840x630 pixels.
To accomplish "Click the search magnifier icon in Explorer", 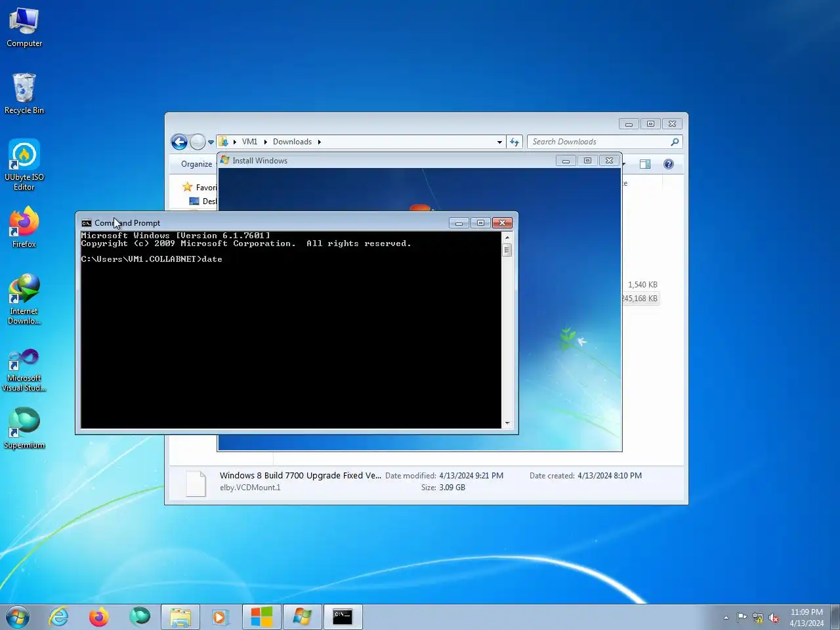I will 675,142.
